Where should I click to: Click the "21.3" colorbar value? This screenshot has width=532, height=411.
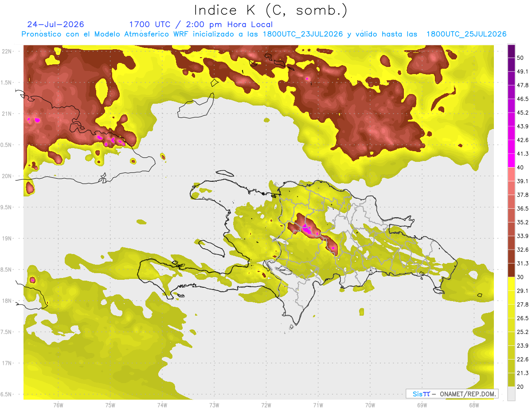tap(523, 373)
